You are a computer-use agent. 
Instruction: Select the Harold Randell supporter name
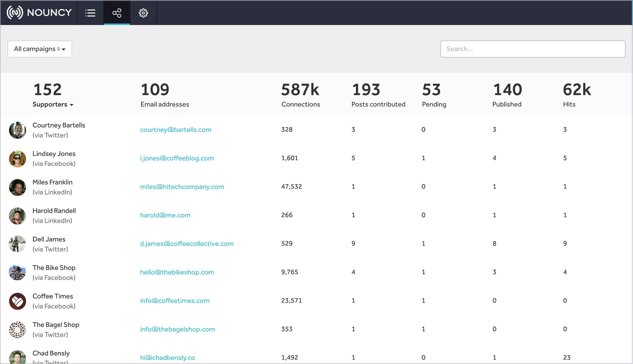pyautogui.click(x=54, y=211)
